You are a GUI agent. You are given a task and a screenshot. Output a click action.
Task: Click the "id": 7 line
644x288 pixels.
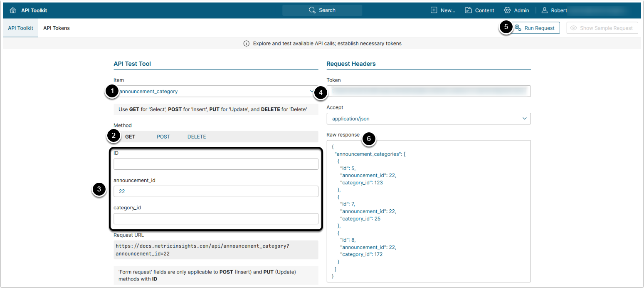(x=348, y=204)
